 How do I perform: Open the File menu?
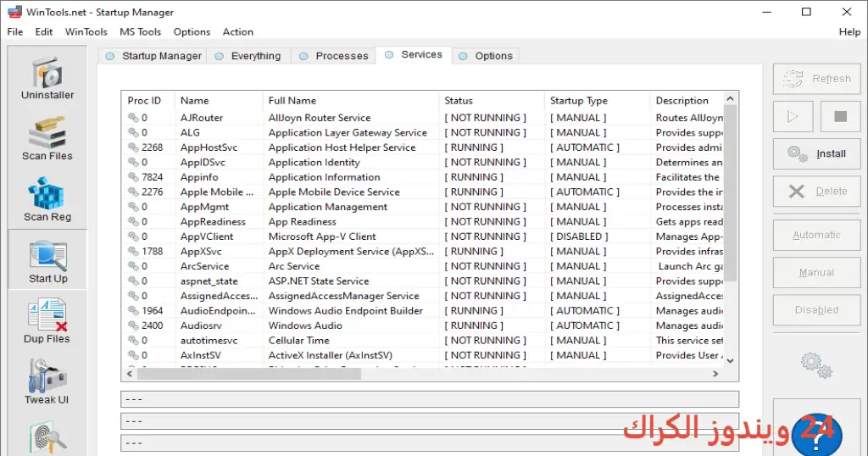tap(15, 32)
